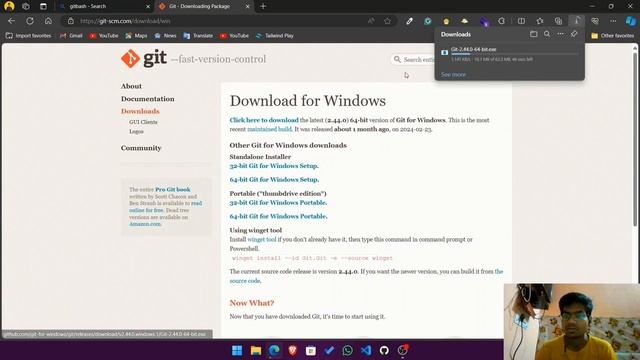Toggle the Downloads toolbar button
640x360 pixels.
[x=576, y=21]
